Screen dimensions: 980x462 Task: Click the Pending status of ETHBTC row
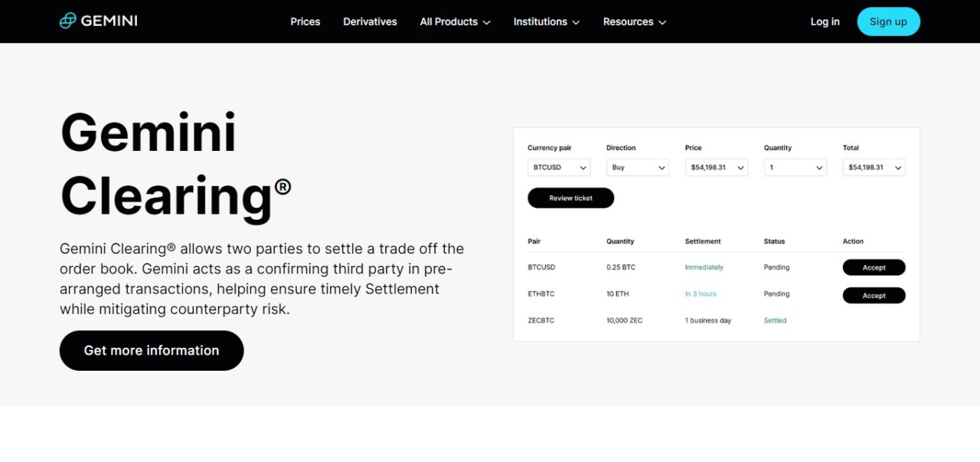click(x=777, y=294)
